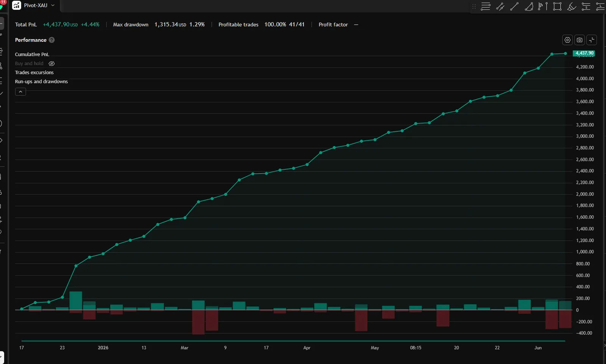Collapse the legend with the chevron button
The height and width of the screenshot is (364, 606).
point(20,92)
